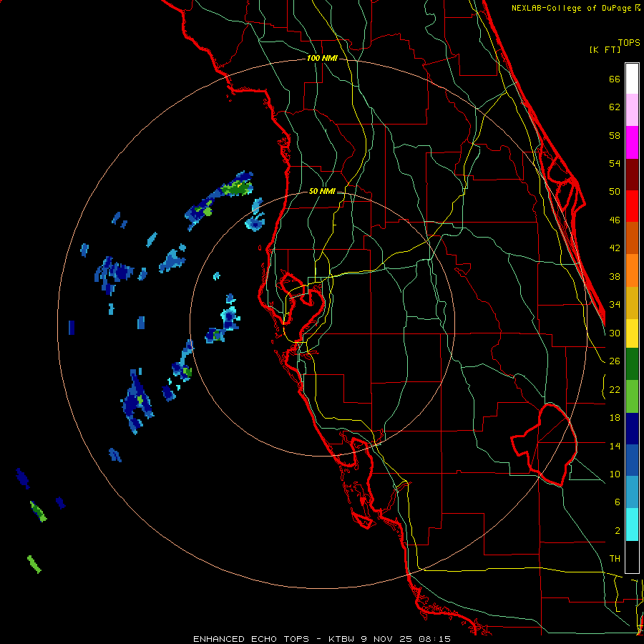Click the 38 legend value
644x644 pixels.
(615, 276)
